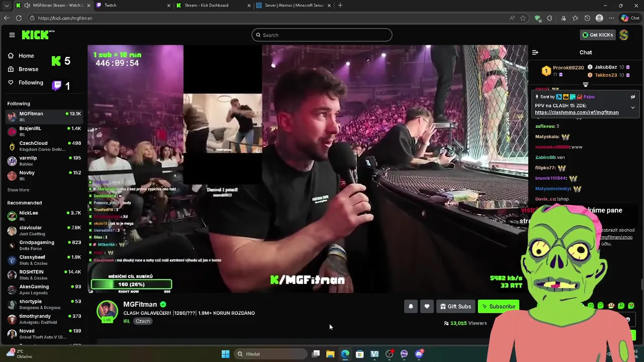644x362 pixels.
Task: Click Matyaslevinsky username in chat
Action: (x=552, y=189)
